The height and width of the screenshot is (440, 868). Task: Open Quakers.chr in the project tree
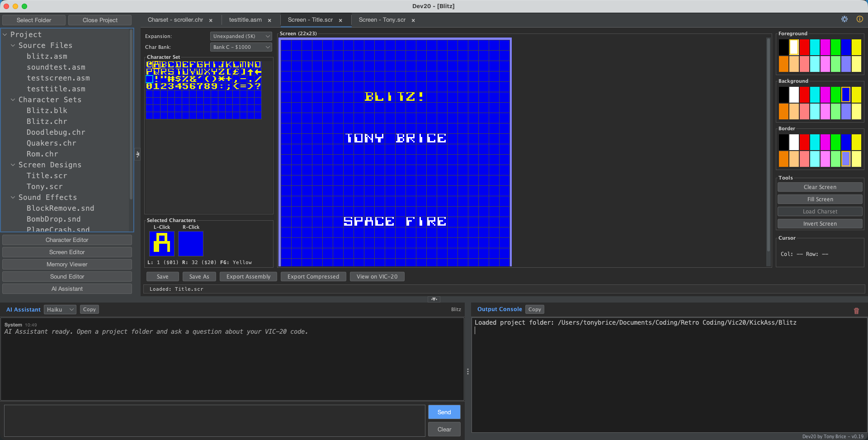[x=51, y=143]
